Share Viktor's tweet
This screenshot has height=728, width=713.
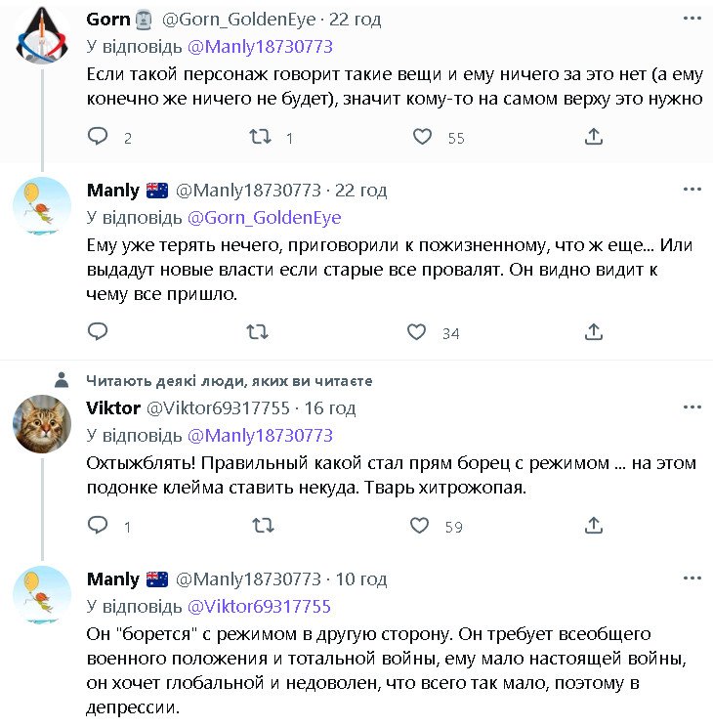click(x=593, y=526)
